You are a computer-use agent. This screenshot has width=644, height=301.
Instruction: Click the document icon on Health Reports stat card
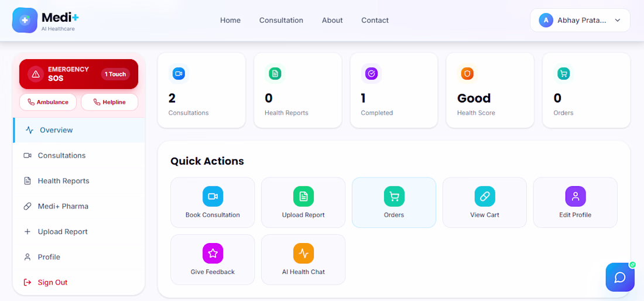[x=275, y=74]
